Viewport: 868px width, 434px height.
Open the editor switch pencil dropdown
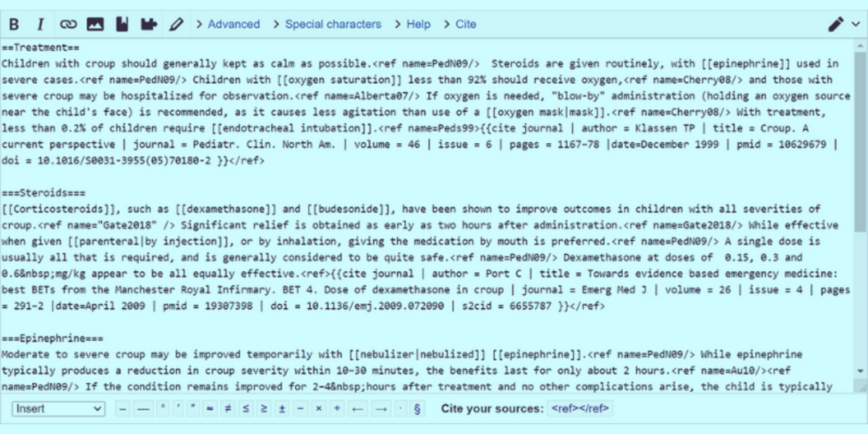(843, 25)
